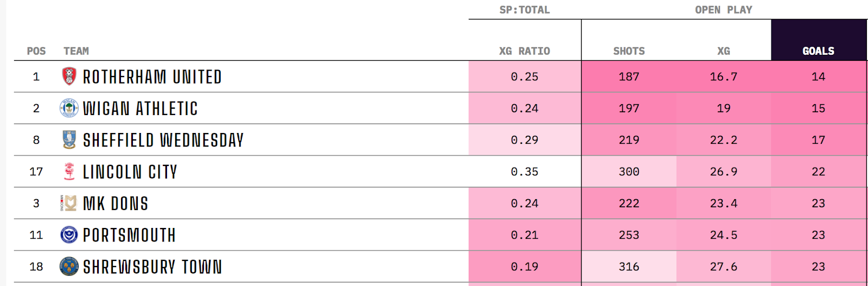The height and width of the screenshot is (286, 868).
Task: Click the Portsmouth club badge
Action: 69,235
